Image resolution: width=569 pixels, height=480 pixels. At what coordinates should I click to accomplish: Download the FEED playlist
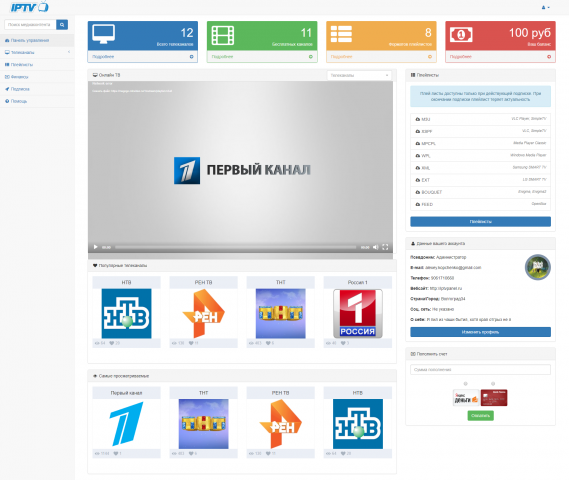[480, 204]
